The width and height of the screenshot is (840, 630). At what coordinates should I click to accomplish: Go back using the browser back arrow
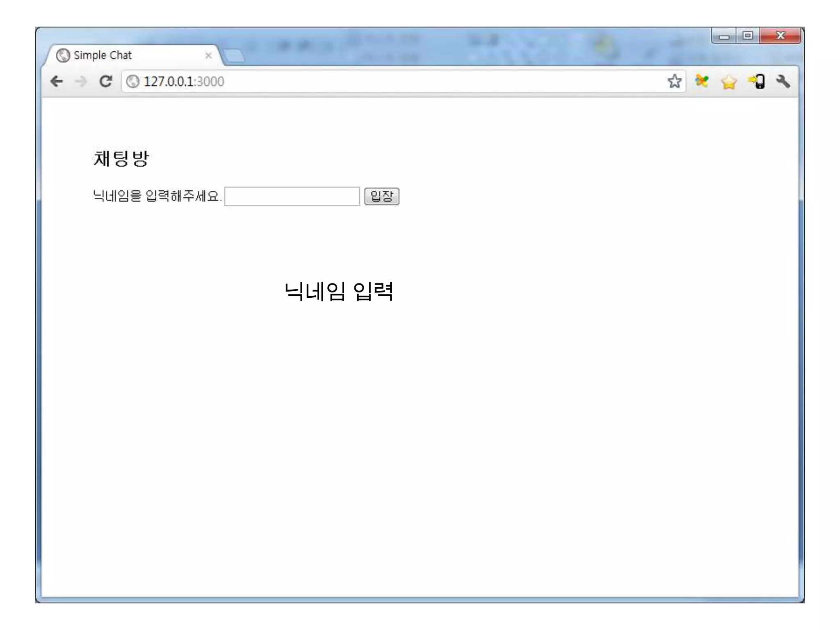coord(57,82)
